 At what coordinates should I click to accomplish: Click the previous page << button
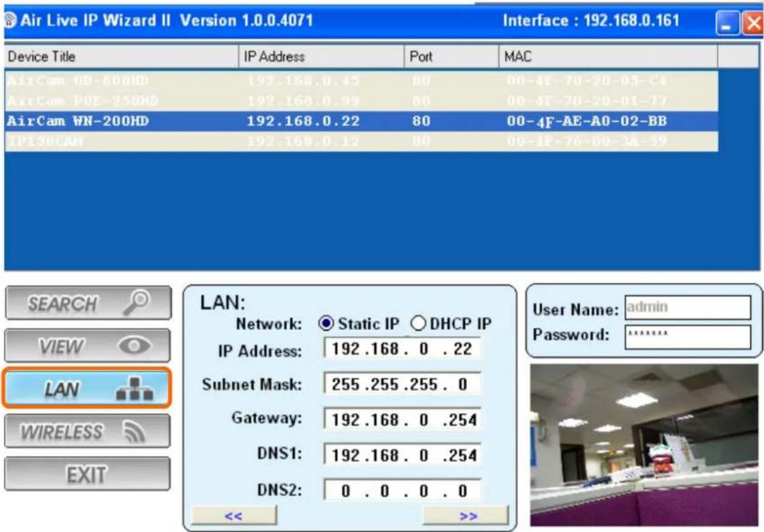click(234, 515)
